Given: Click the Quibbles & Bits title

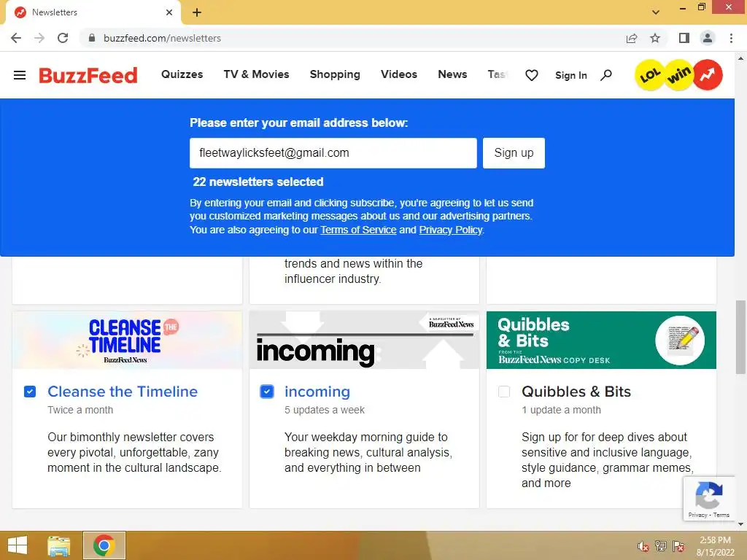Looking at the screenshot, I should [x=576, y=392].
